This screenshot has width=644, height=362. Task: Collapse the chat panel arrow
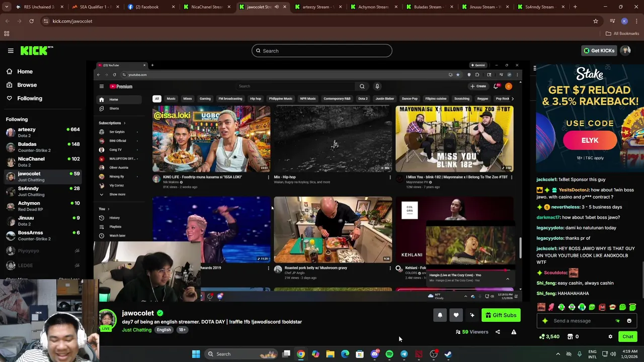coord(534,68)
